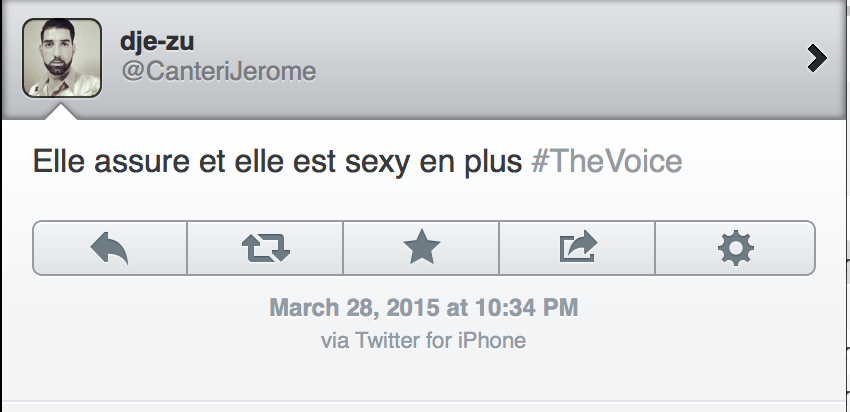The image size is (850, 412).
Task: Reply to the tweet with the arrow icon
Action: click(x=110, y=248)
